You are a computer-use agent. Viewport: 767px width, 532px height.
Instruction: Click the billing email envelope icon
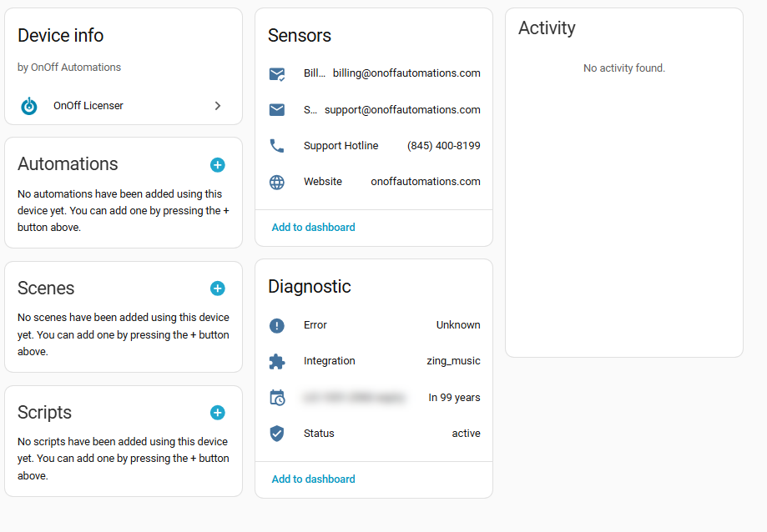tap(277, 73)
